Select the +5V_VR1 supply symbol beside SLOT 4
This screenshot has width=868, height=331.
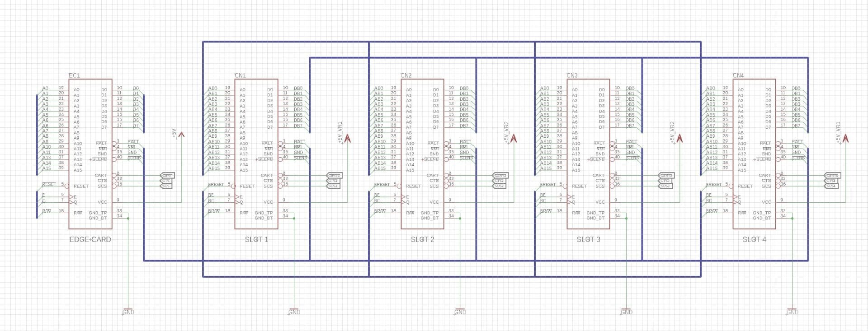tap(845, 138)
